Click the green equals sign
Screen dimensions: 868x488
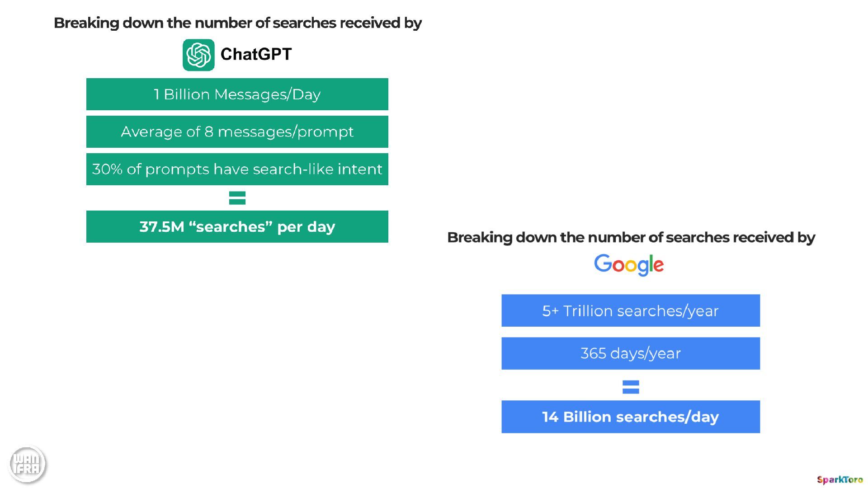[x=237, y=198]
